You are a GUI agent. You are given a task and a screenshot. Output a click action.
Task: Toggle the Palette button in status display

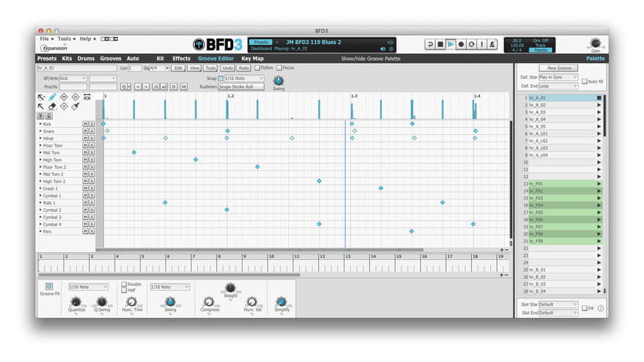(541, 50)
